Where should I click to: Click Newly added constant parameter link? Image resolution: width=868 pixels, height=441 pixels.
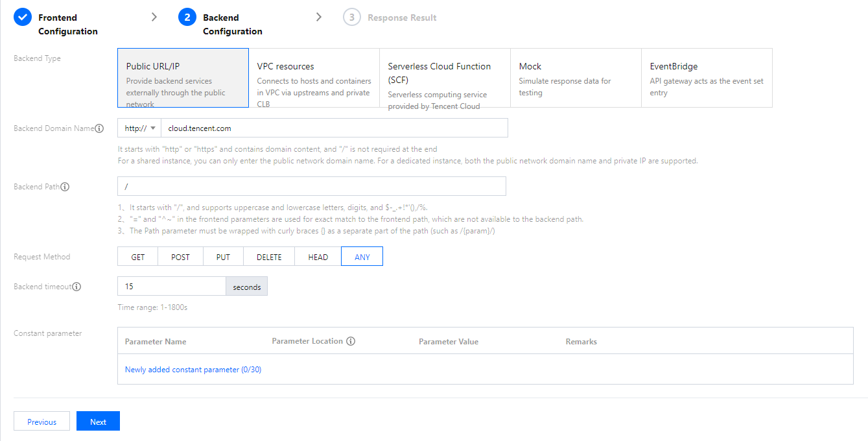click(193, 370)
